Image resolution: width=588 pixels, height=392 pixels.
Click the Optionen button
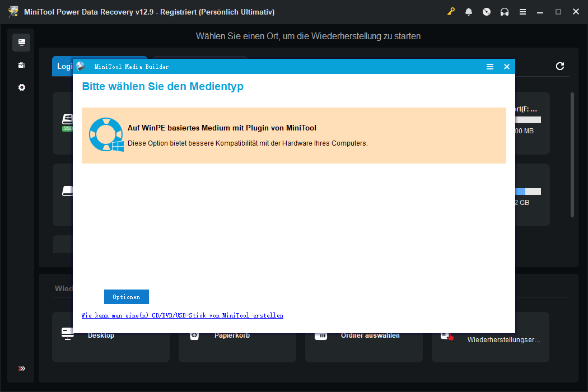point(127,297)
